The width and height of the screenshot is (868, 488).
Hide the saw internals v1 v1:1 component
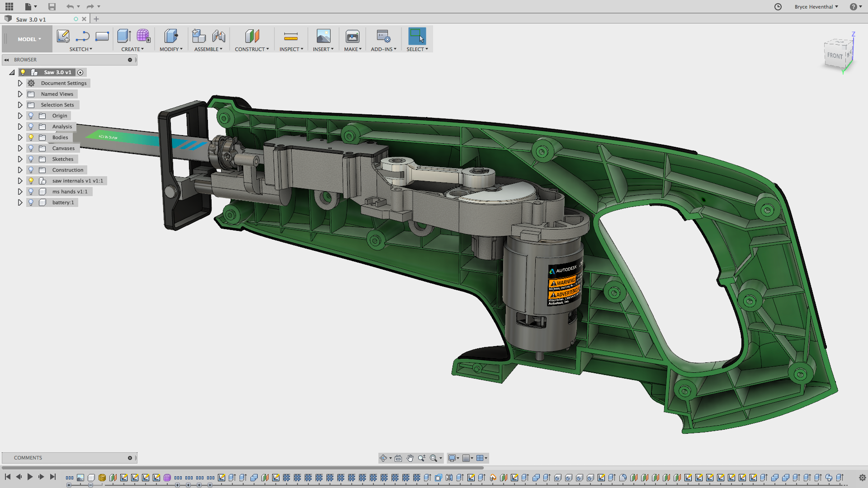(x=31, y=181)
